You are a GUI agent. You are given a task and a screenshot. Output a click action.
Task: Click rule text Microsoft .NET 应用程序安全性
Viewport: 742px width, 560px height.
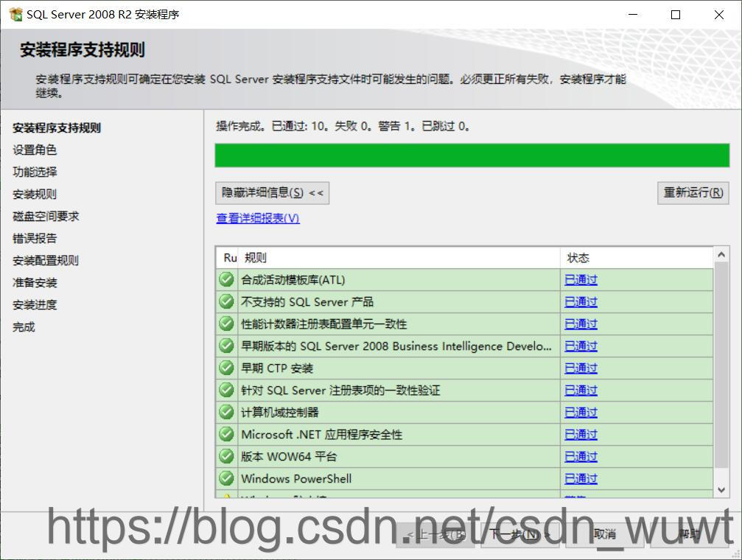[x=322, y=435]
